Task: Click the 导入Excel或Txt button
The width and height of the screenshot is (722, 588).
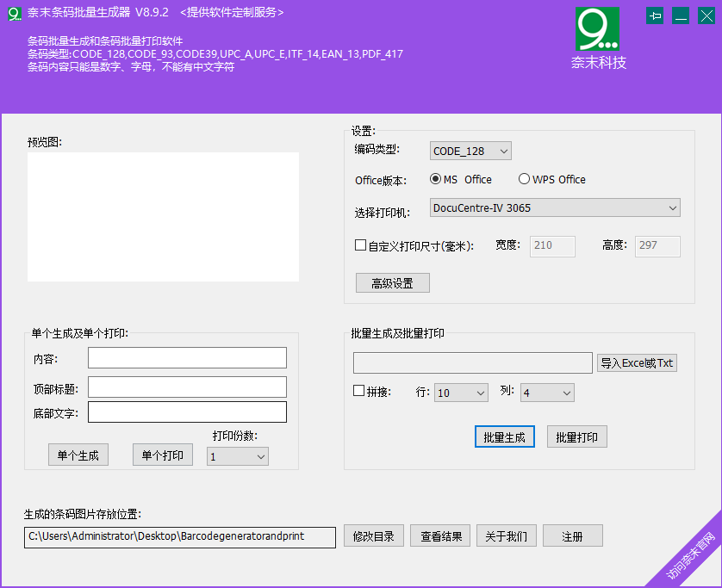Action: pos(637,362)
